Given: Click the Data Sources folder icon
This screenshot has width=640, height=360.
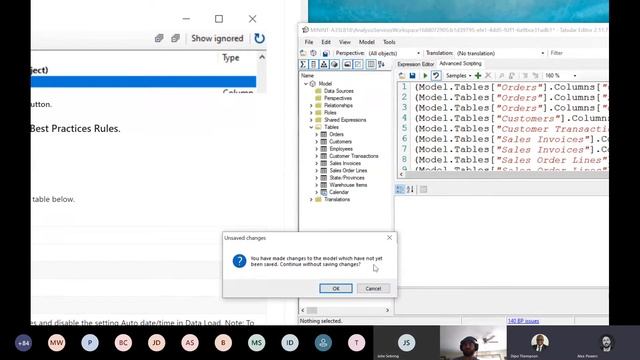Looking at the screenshot, I should [x=318, y=91].
